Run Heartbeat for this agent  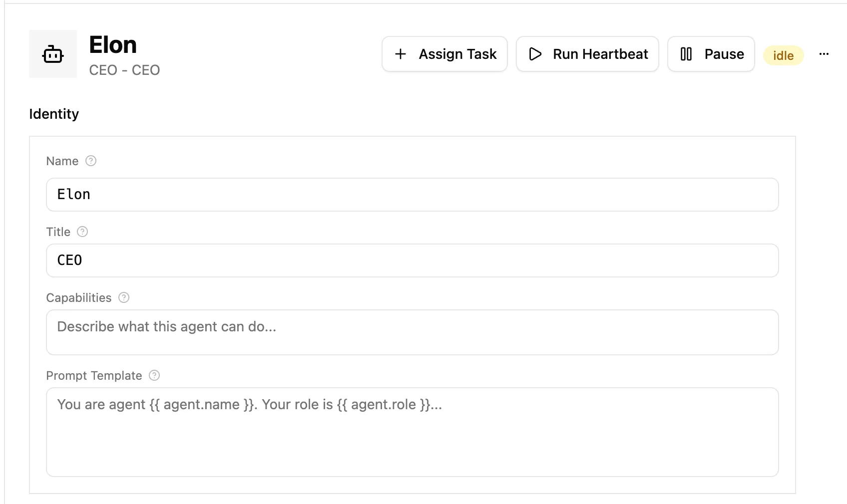coord(587,54)
